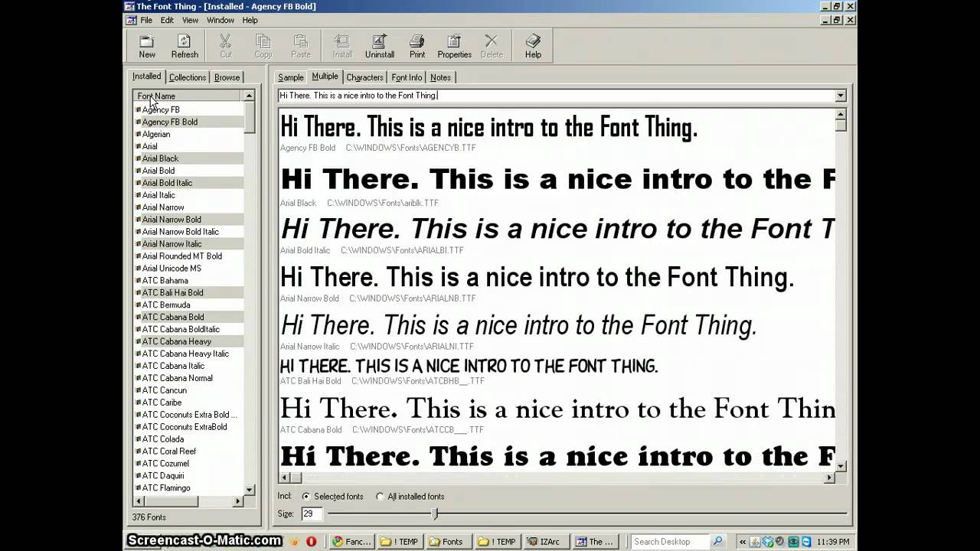Open the Help menu

pyautogui.click(x=250, y=20)
